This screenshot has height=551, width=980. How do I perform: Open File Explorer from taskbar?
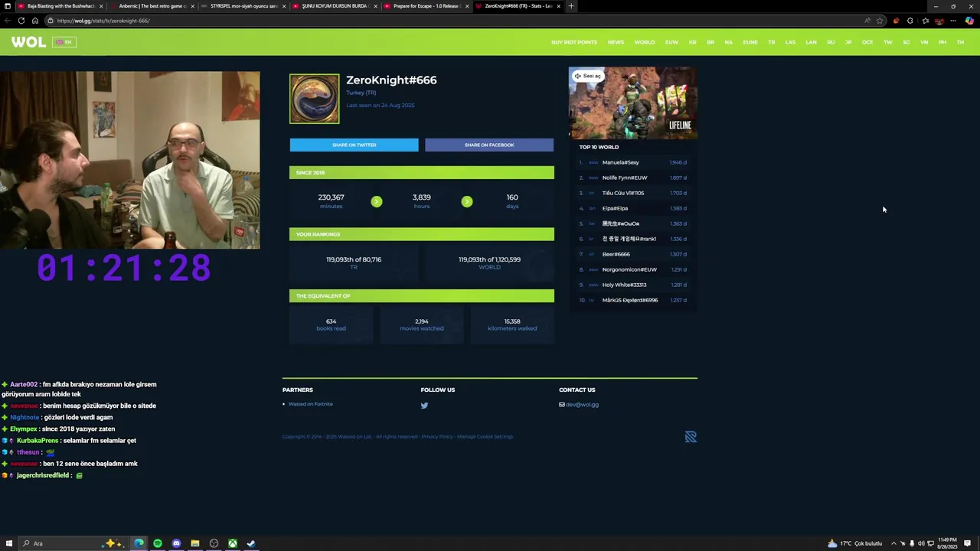(x=195, y=543)
